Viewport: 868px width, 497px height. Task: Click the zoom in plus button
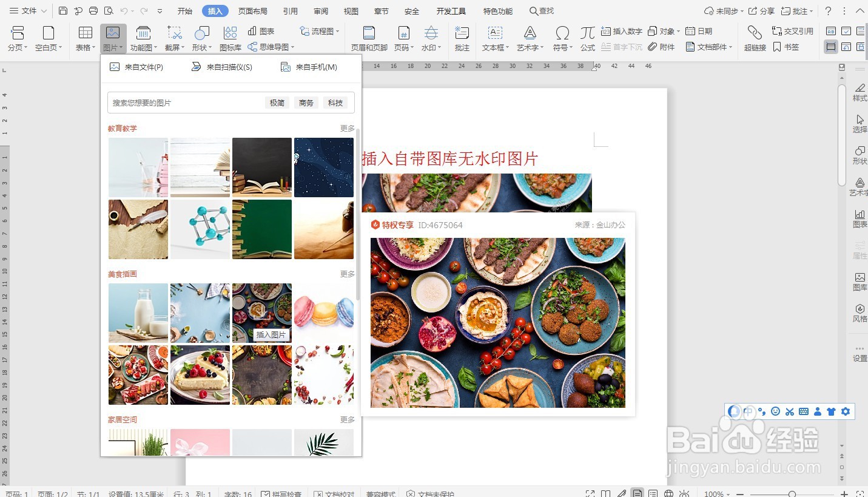[x=844, y=494]
